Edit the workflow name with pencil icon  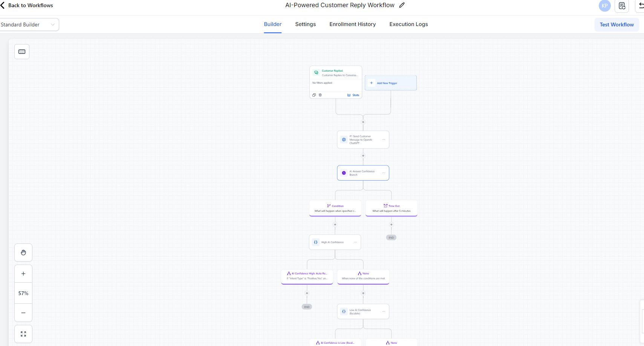401,5
